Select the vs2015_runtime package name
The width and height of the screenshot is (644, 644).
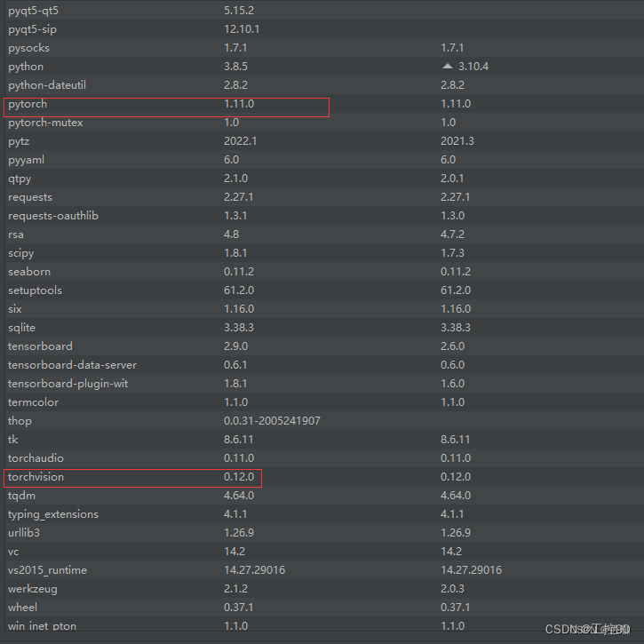click(x=48, y=570)
